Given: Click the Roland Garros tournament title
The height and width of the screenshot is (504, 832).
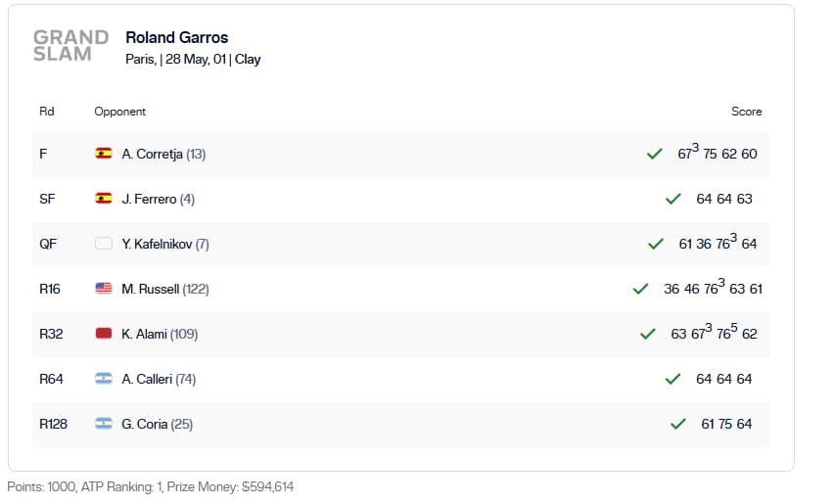Looking at the screenshot, I should [x=177, y=37].
